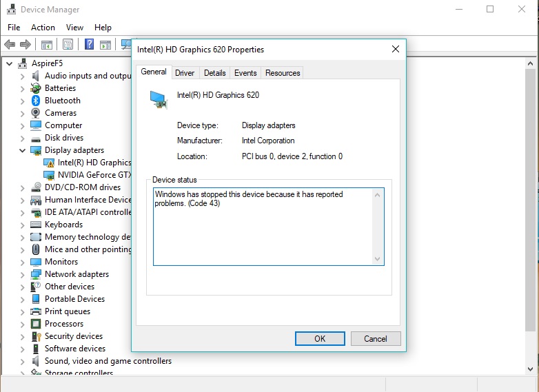The height and width of the screenshot is (392, 539).
Task: Open the Action menu
Action: (x=43, y=28)
